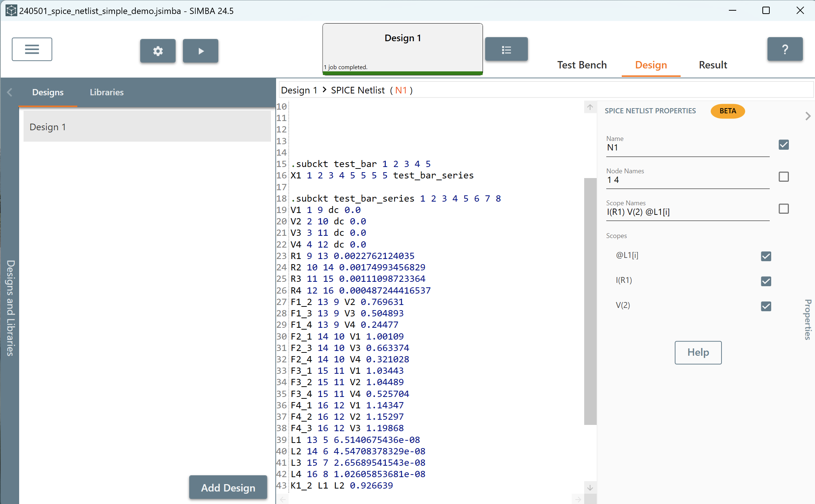Click the vertical Properties side label
This screenshot has height=504, width=815.
808,319
